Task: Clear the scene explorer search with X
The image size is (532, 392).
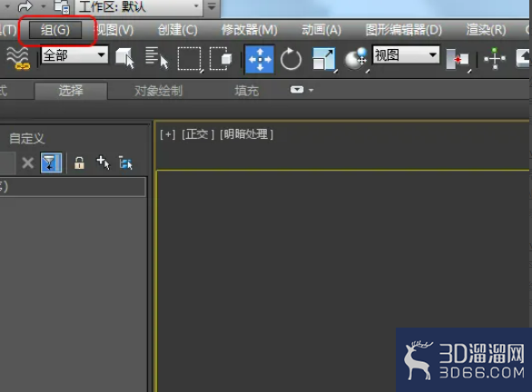Action: 28,163
